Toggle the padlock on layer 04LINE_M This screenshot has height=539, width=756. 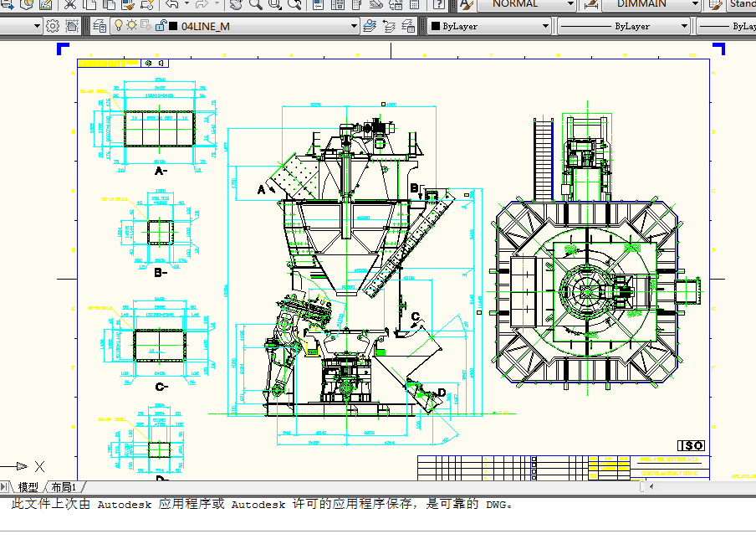pos(161,26)
